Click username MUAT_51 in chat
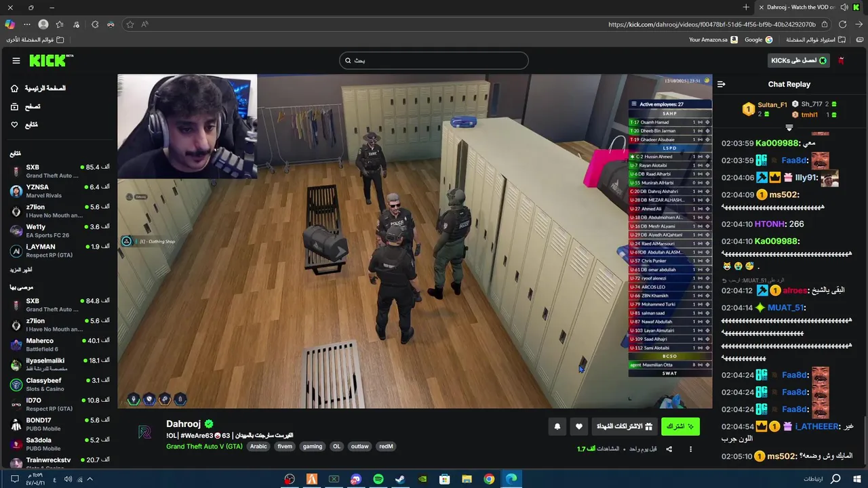This screenshot has width=868, height=488. point(787,308)
